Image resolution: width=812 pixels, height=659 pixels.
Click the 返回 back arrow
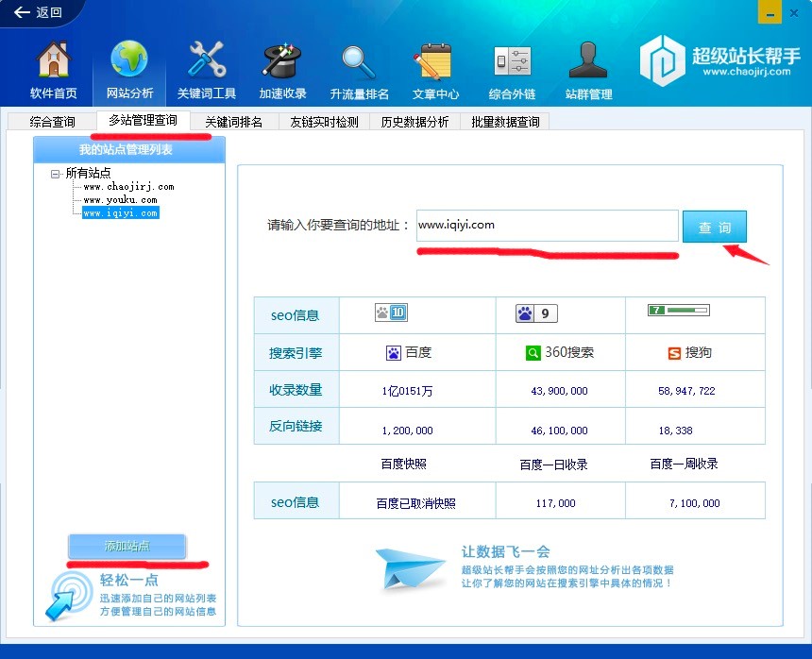coord(38,12)
